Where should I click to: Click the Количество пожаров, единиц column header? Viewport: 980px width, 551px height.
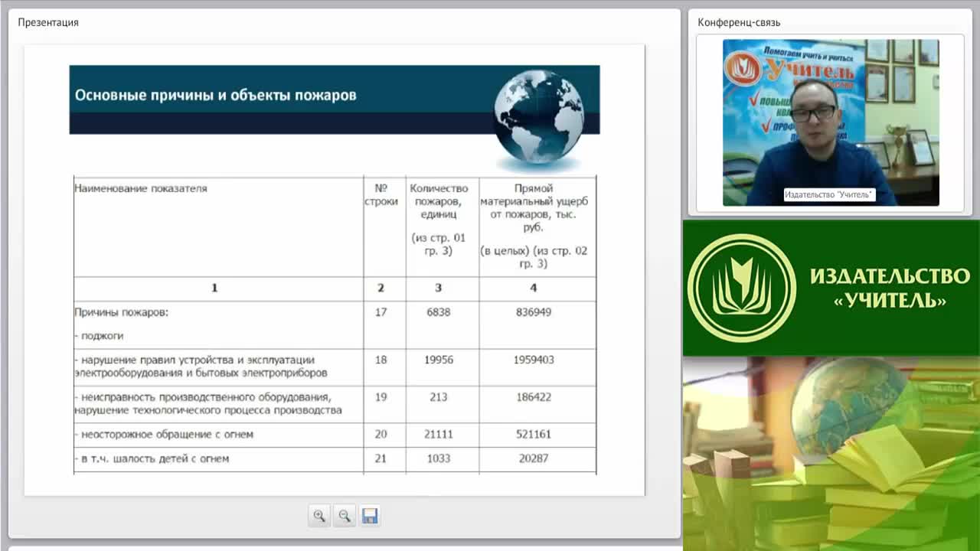point(439,201)
